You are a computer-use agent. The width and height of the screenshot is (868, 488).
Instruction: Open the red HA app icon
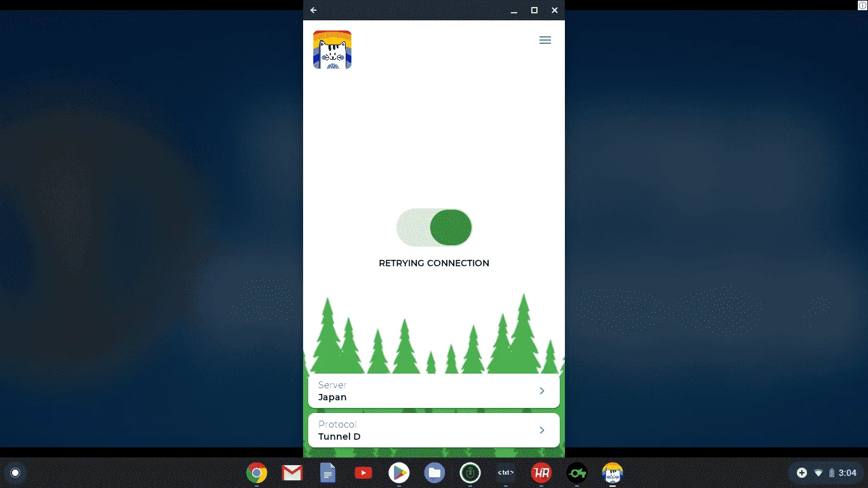(541, 473)
